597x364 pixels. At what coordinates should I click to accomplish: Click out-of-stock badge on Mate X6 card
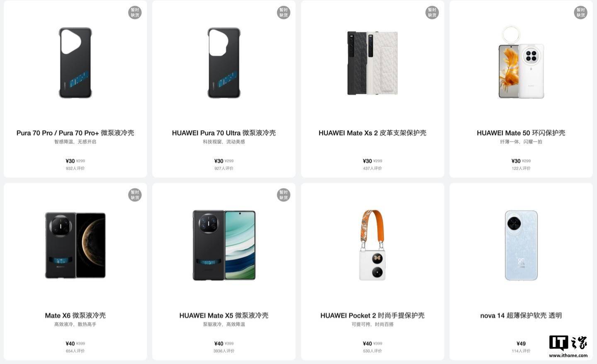tap(135, 195)
